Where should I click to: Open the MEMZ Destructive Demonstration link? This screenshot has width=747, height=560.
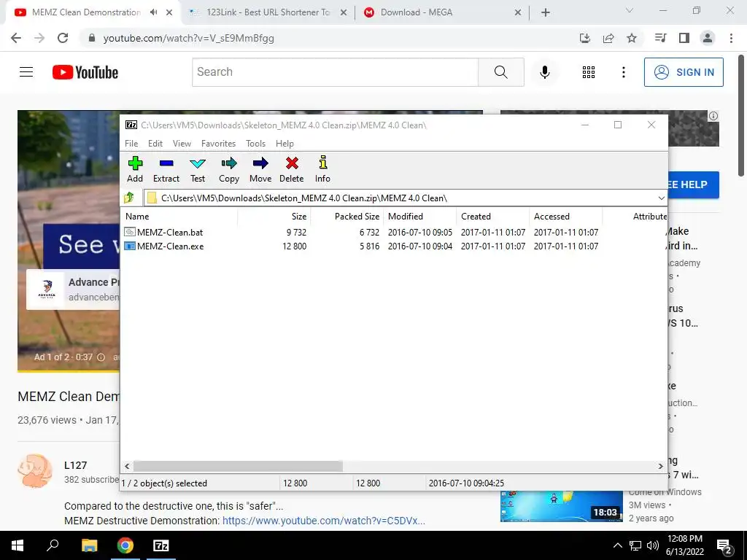point(323,521)
